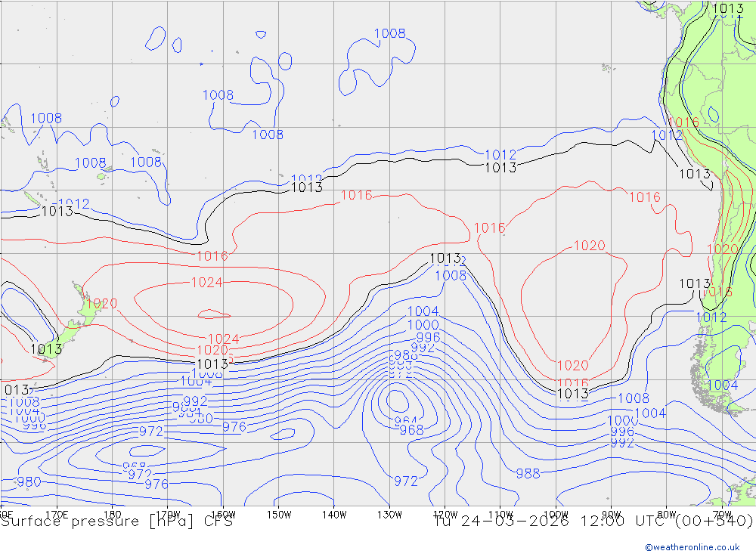Click the 180 longitude label

[113, 515]
